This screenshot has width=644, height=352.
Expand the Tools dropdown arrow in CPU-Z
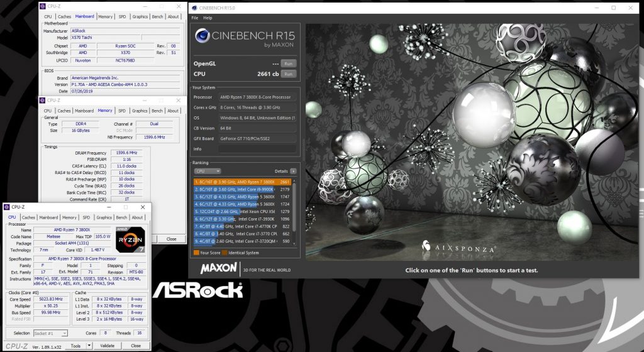pyautogui.click(x=89, y=346)
